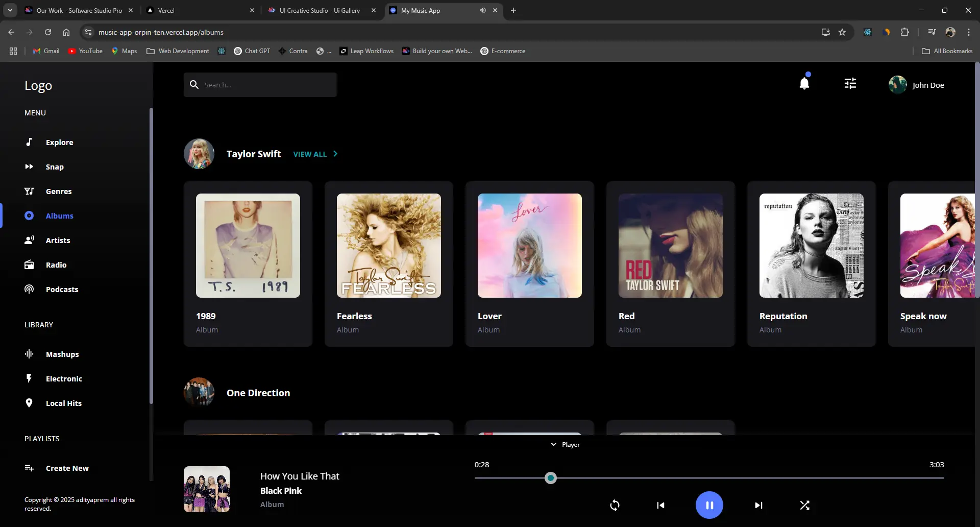Click the Radio icon in sidebar
The height and width of the screenshot is (527, 980).
click(29, 265)
